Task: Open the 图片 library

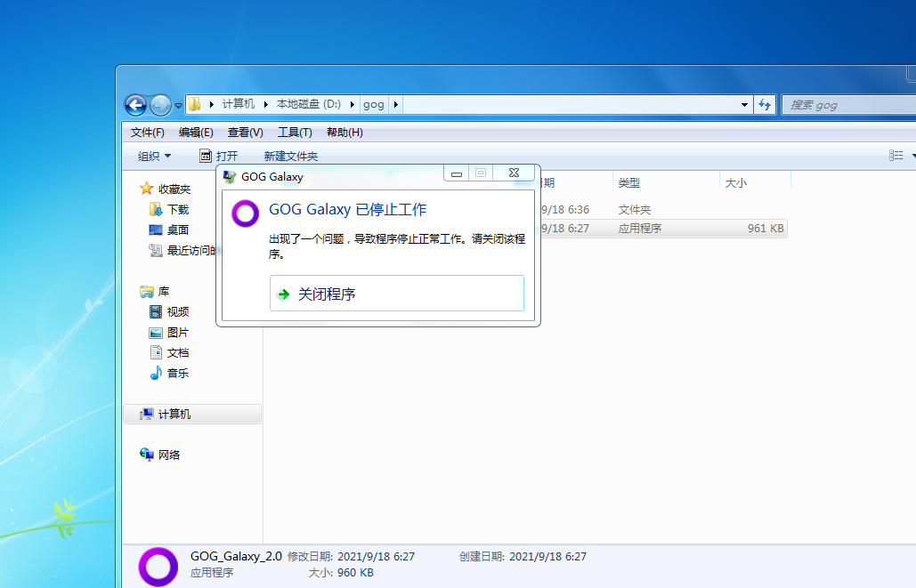Action: 169,332
